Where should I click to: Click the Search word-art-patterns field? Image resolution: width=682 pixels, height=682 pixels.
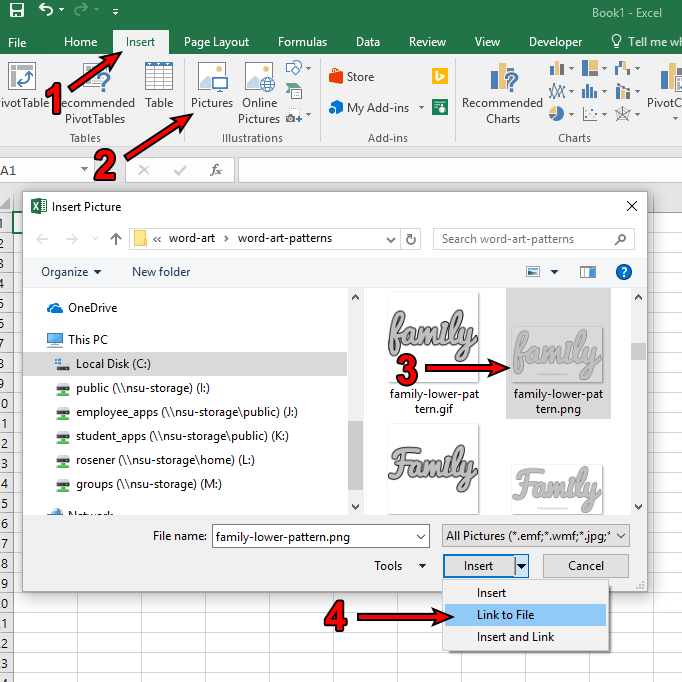click(534, 239)
